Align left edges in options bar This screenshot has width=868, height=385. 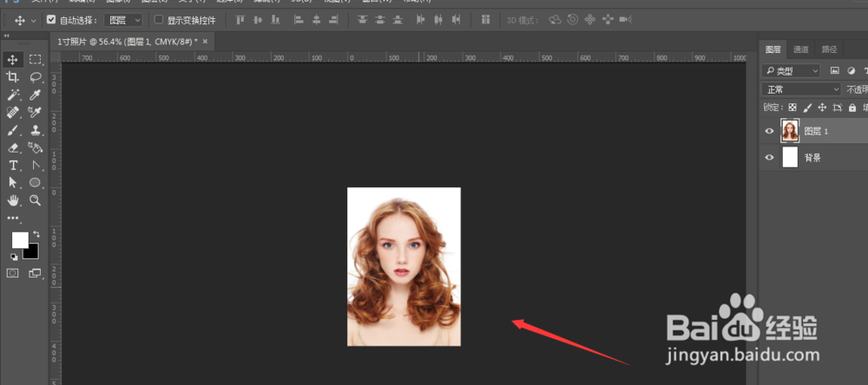coord(299,20)
